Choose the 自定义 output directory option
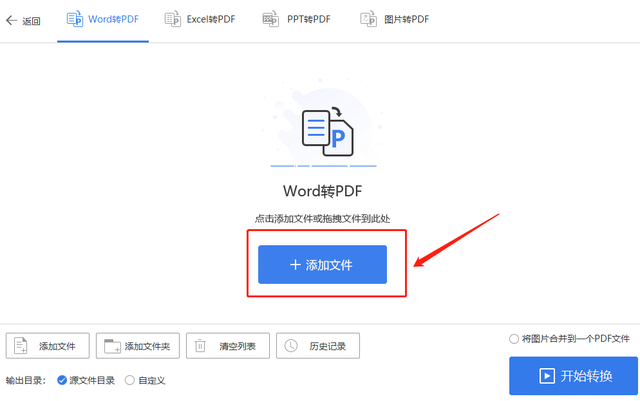The image size is (640, 401). (145, 380)
